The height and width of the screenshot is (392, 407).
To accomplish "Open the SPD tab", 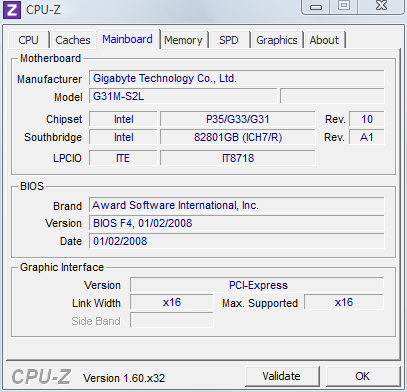I will click(229, 40).
